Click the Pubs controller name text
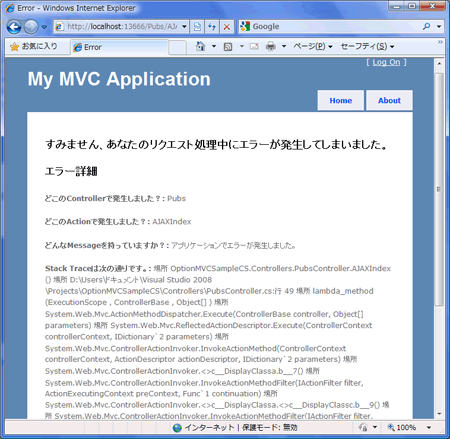450x439 pixels. pos(176,199)
